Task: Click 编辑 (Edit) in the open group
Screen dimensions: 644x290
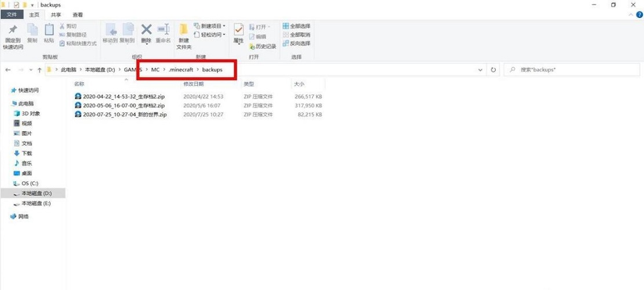Action: coord(257,37)
